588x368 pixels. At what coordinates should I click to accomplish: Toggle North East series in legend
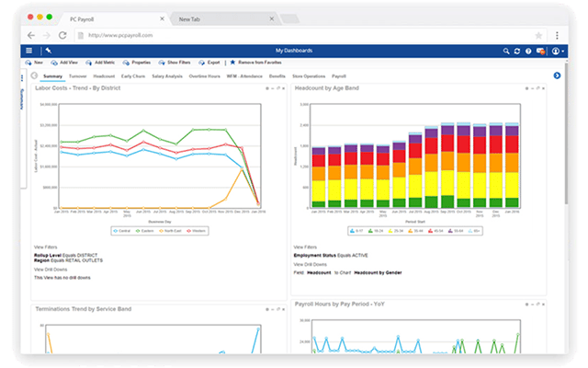(170, 231)
